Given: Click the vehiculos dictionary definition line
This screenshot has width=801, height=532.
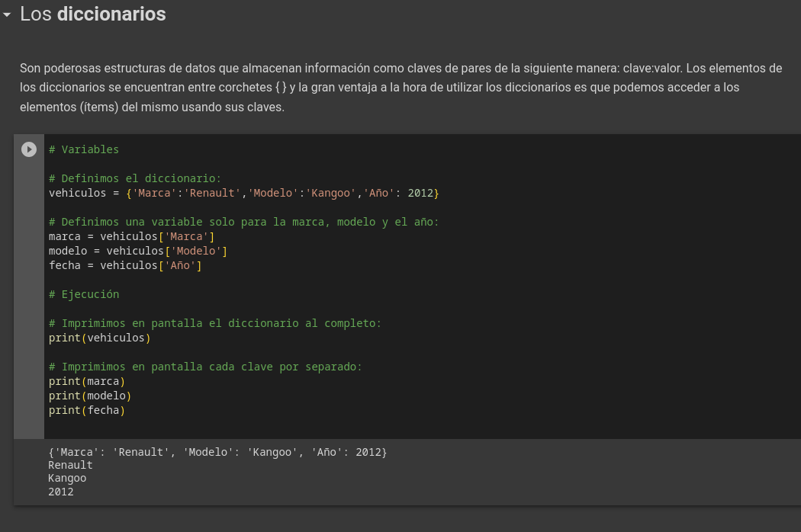Looking at the screenshot, I should 243,193.
